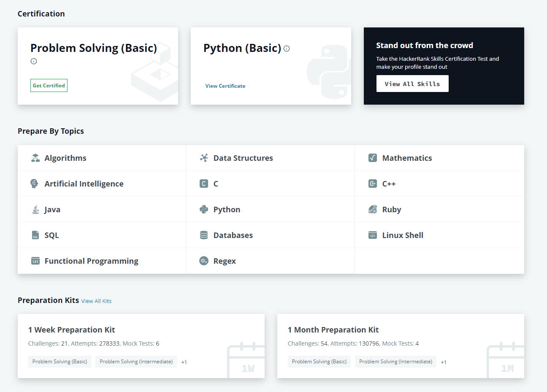Open the Regex topic label
This screenshot has width=547, height=392.
pos(225,261)
